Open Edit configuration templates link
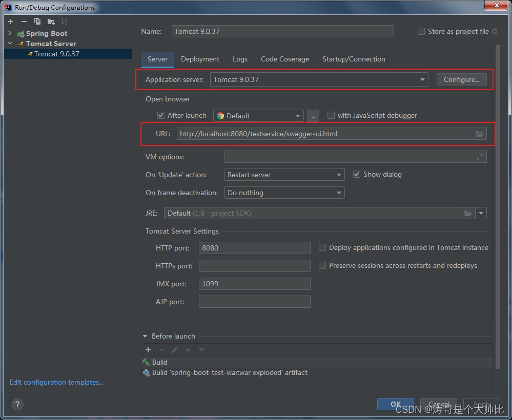 [x=56, y=383]
